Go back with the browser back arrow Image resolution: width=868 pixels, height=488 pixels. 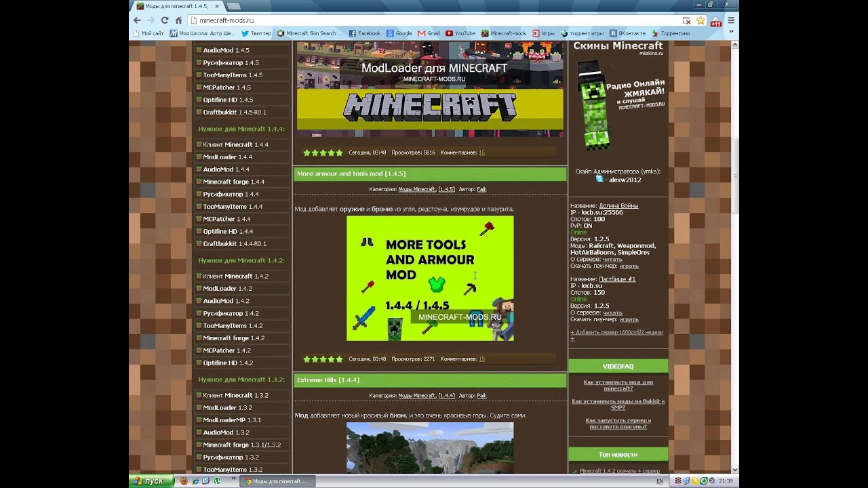[x=138, y=20]
